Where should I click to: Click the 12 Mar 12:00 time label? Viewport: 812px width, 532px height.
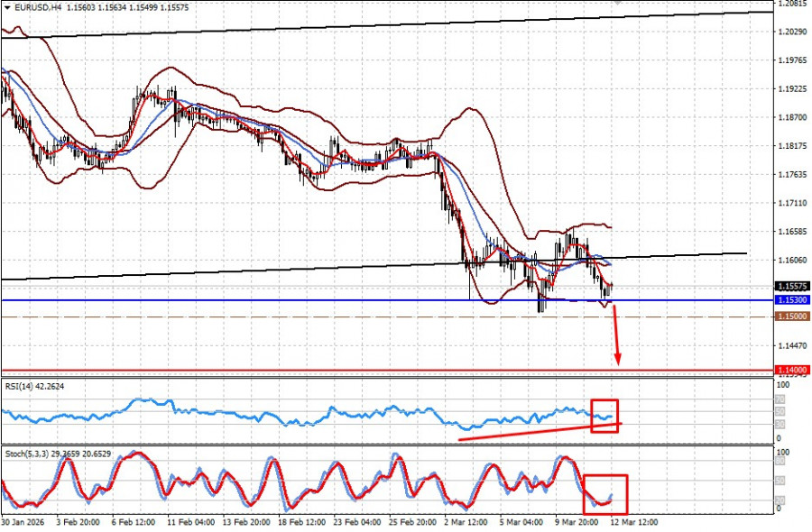click(x=635, y=522)
